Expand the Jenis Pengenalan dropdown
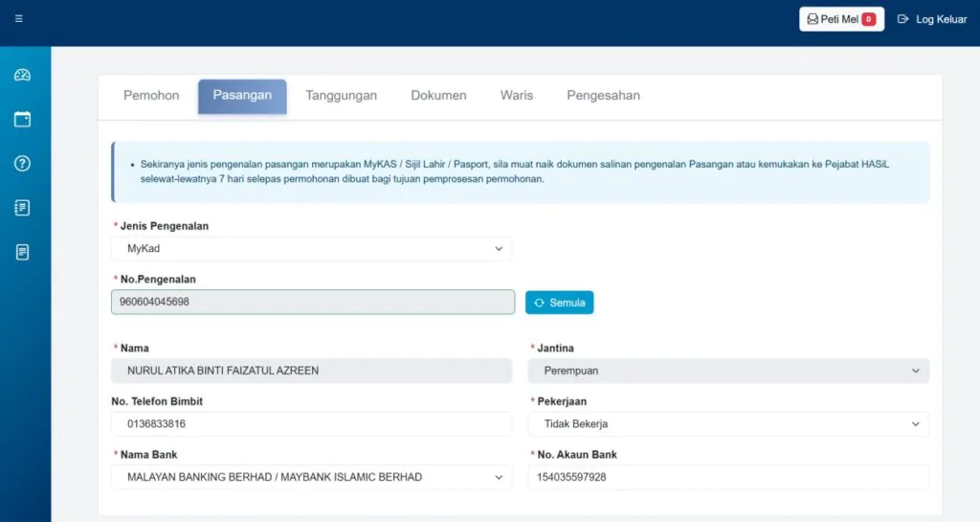980x522 pixels. pyautogui.click(x=311, y=249)
